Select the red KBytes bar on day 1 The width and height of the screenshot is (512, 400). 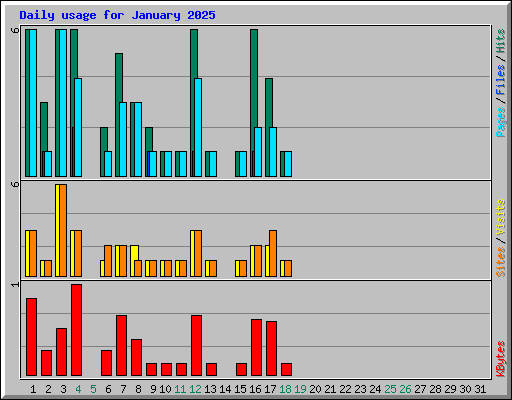click(31, 337)
